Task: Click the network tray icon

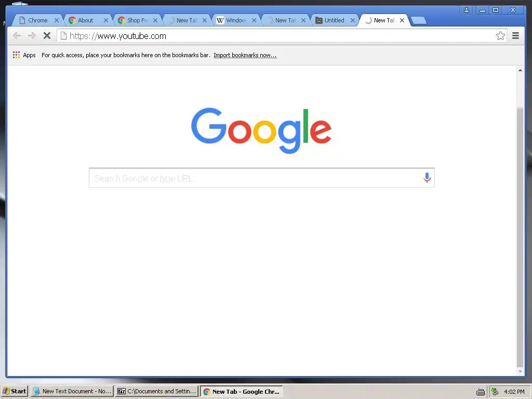Action: pos(495,392)
